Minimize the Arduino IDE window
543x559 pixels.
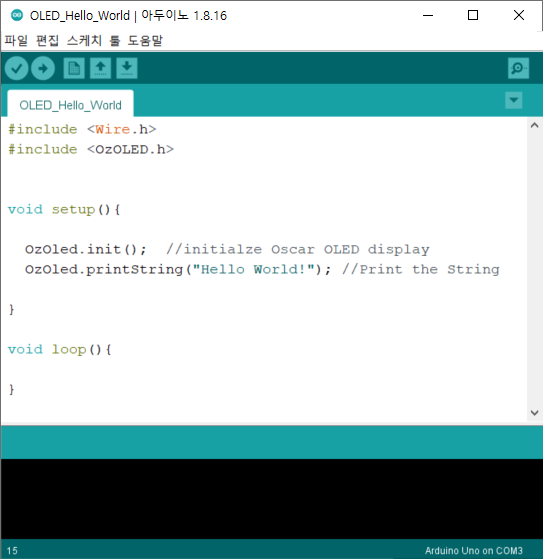(x=428, y=15)
